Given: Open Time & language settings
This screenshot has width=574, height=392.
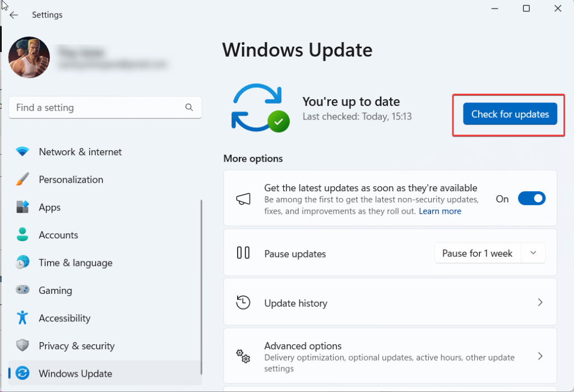Looking at the screenshot, I should click(x=75, y=263).
